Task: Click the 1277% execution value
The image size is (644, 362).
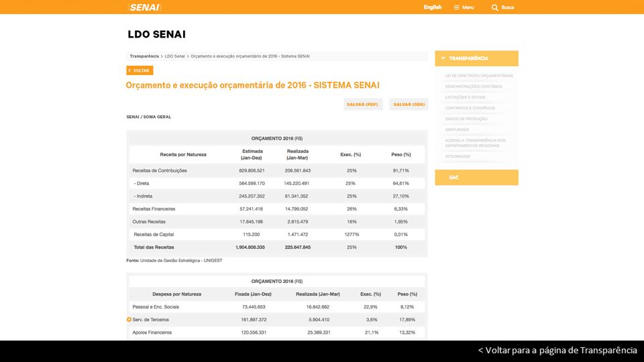Action: [352, 235]
